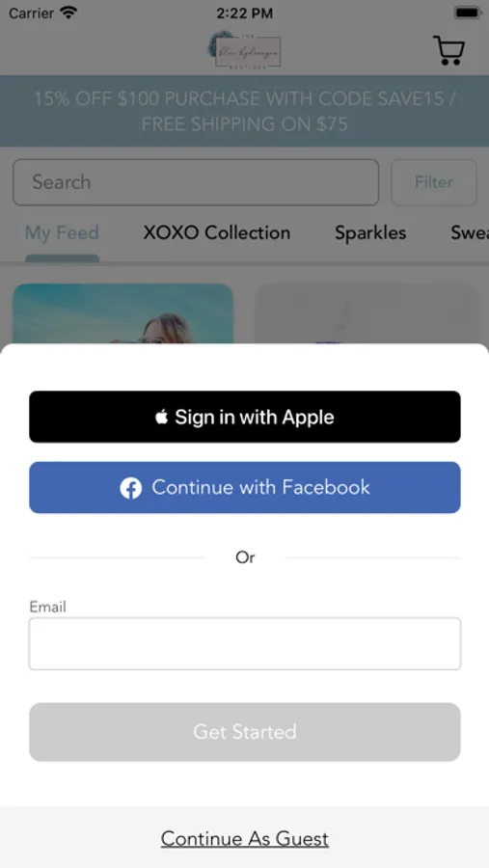Image resolution: width=489 pixels, height=868 pixels.
Task: Click the Apple logo in sign-in button
Action: 161,417
